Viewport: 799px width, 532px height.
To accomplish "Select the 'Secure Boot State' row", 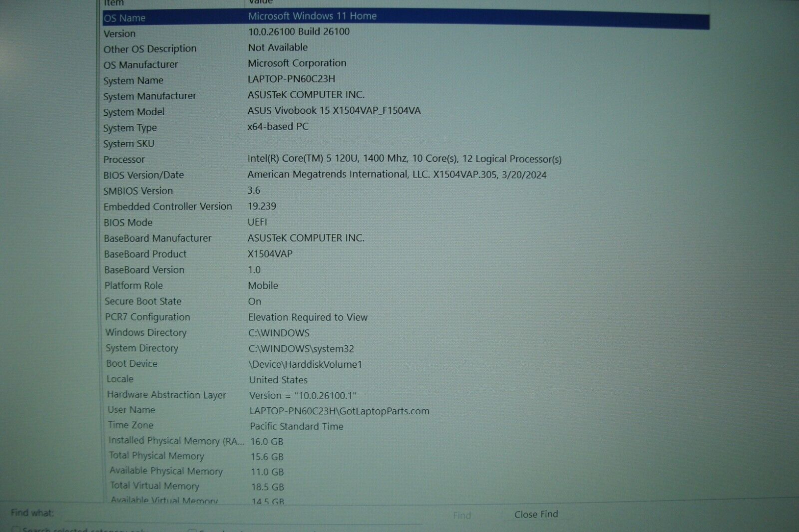I will [x=143, y=301].
